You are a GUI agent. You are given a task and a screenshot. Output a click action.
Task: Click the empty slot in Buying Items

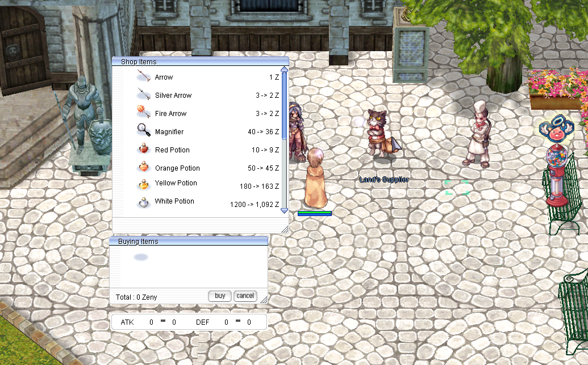point(141,257)
